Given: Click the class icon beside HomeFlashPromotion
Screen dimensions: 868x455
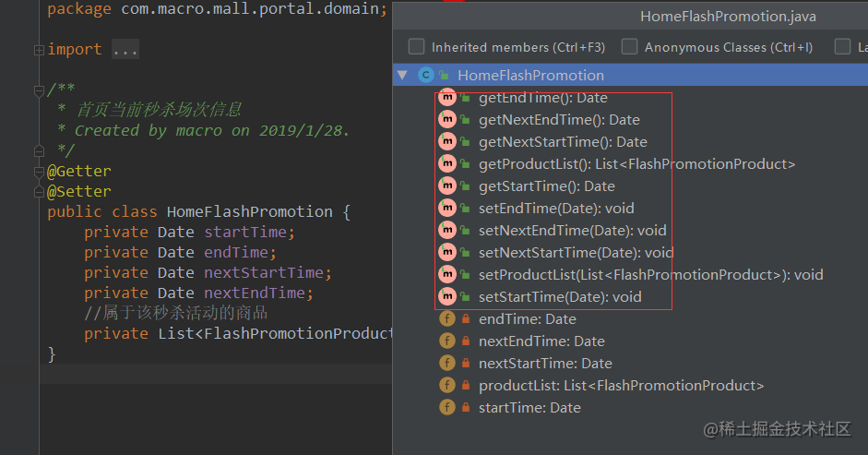Looking at the screenshot, I should pos(425,75).
